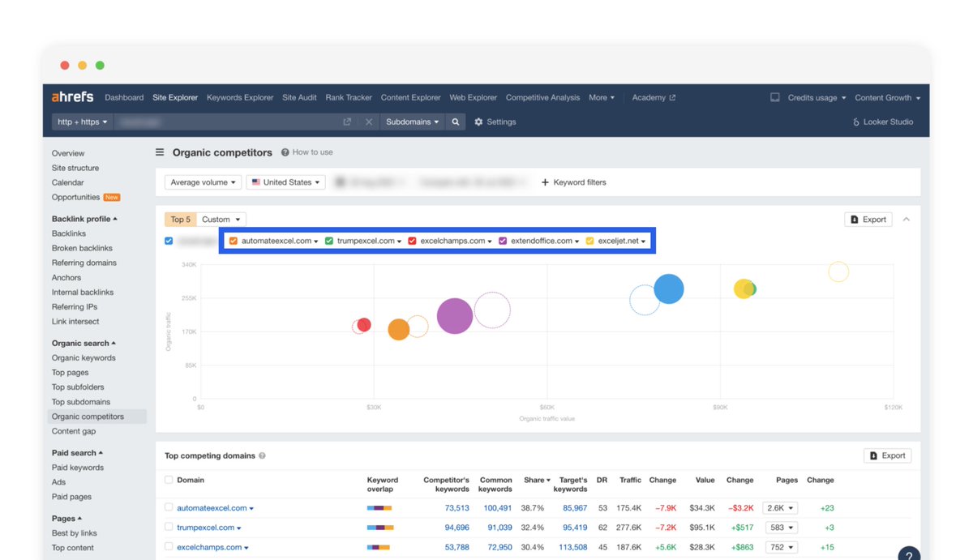Toggle extendoffice.com chart checkbox
Screen dimensions: 973x560
pos(503,241)
